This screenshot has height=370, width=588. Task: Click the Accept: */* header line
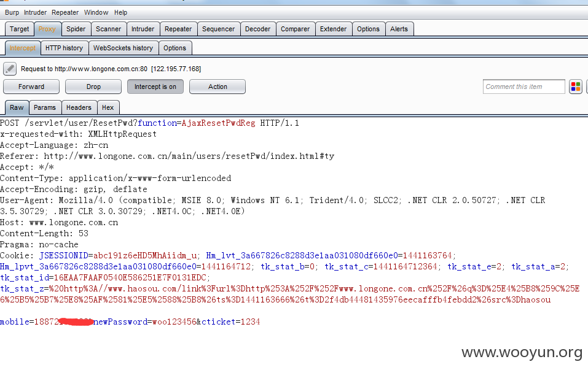click(27, 168)
